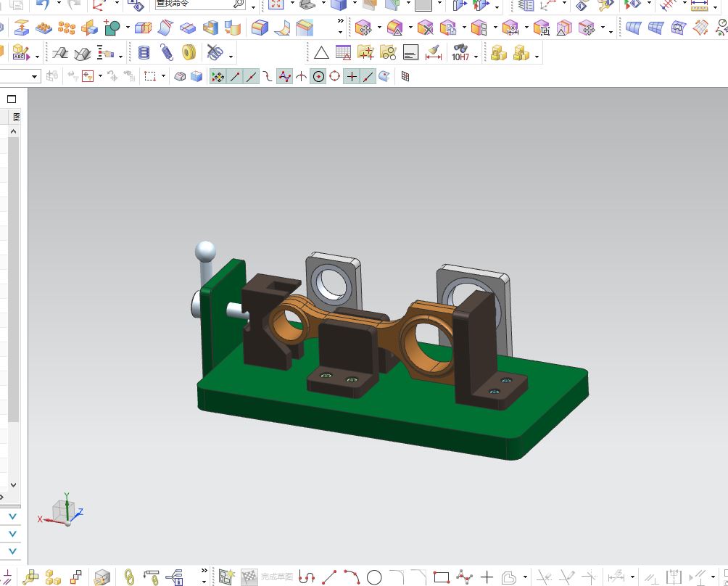The height and width of the screenshot is (586, 728).
Task: Open the cylindrical compression spring tool
Action: pos(144,52)
